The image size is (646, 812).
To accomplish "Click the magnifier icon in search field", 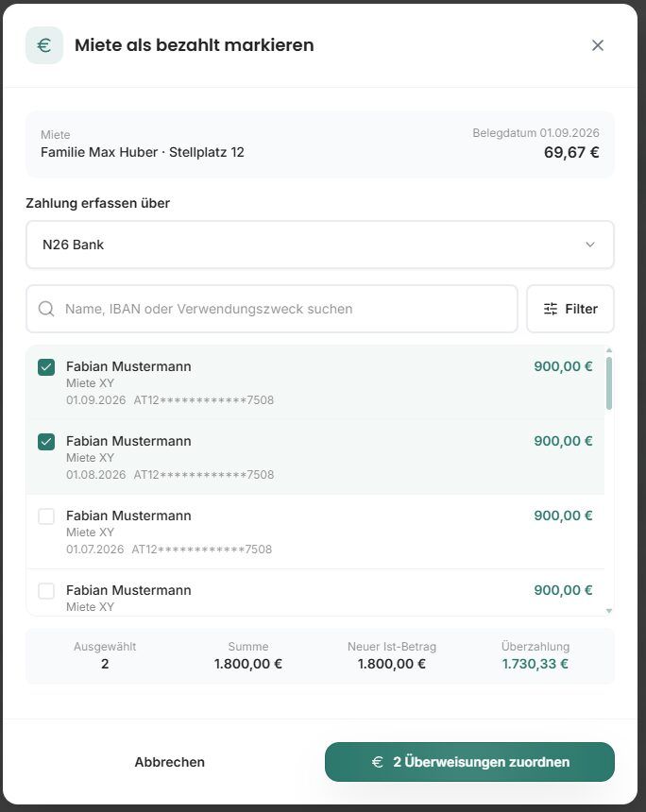I will point(46,309).
